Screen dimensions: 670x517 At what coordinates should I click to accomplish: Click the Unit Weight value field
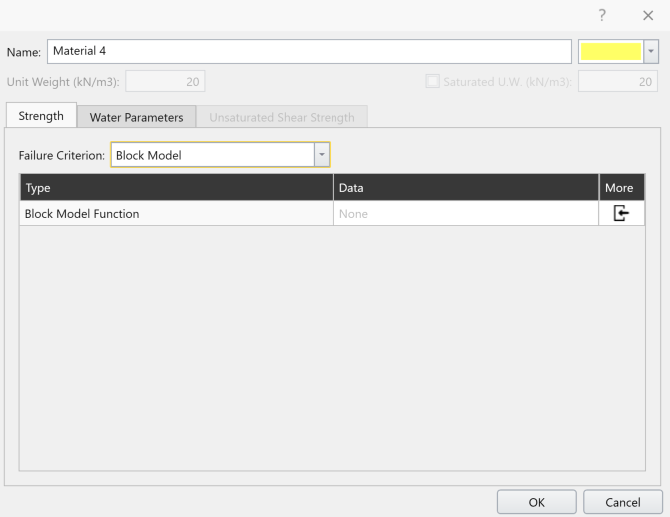point(165,81)
